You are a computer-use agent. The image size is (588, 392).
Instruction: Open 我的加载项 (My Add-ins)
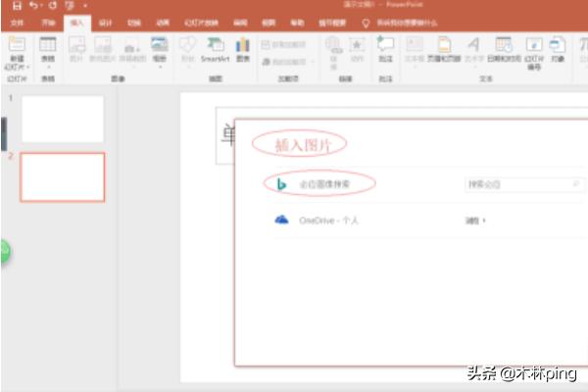point(287,62)
